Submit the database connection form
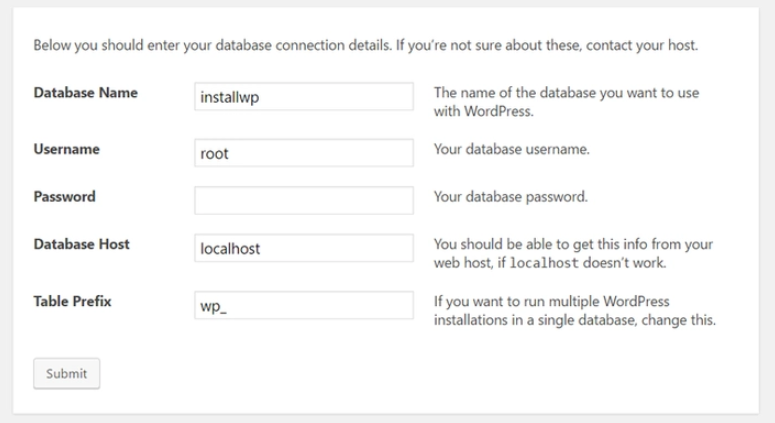The image size is (775, 423). coord(67,374)
